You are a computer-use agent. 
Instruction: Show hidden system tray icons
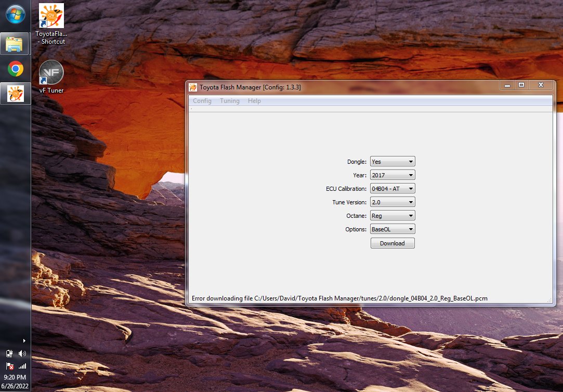tap(24, 341)
